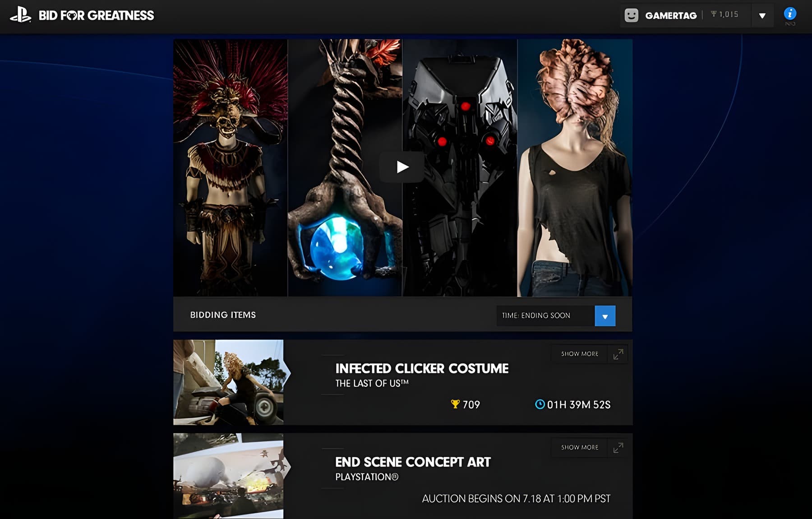Click The Last of Us subtitle
This screenshot has width=812, height=519.
point(372,383)
